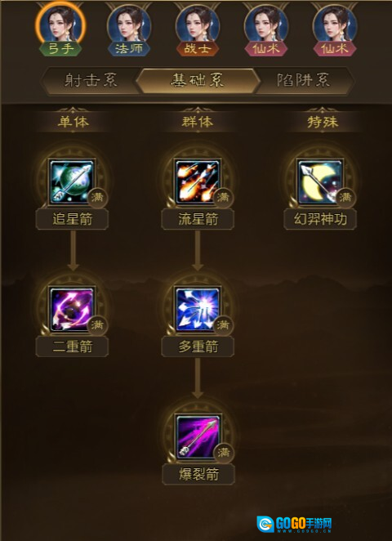Click the 幻羿神功 name label
The image size is (392, 541).
[320, 220]
